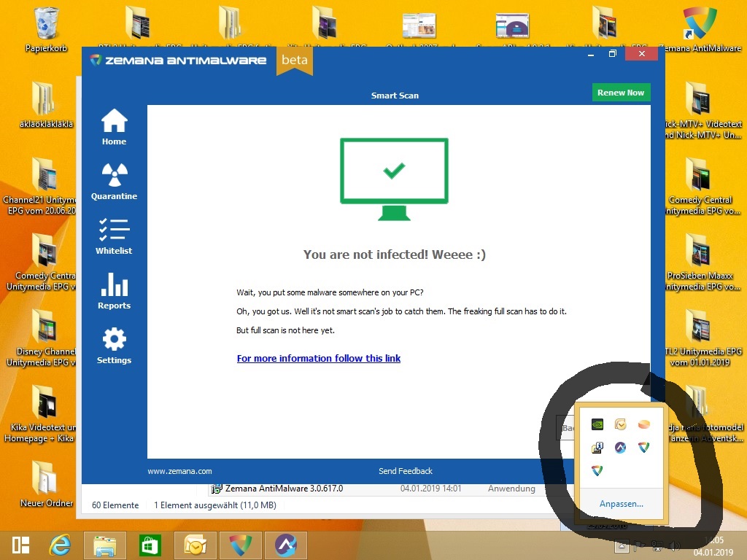Open network tray icon
747x560 pixels.
[x=657, y=545]
